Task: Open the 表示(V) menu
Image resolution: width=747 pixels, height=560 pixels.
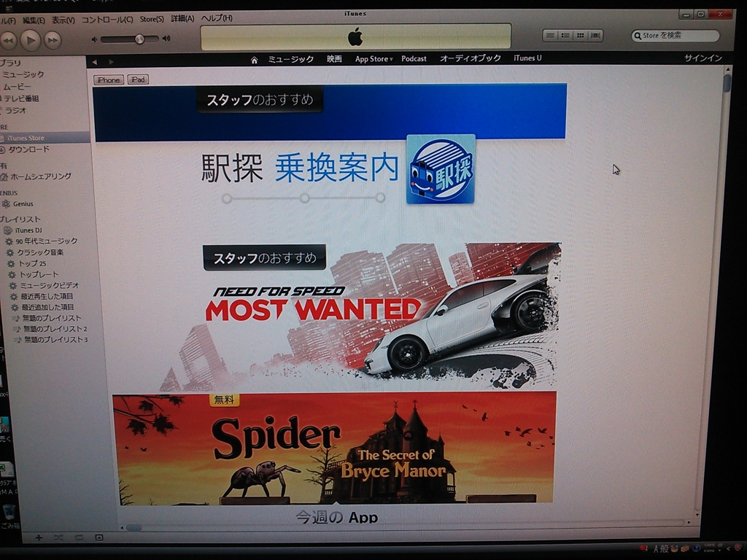Action: 63,20
